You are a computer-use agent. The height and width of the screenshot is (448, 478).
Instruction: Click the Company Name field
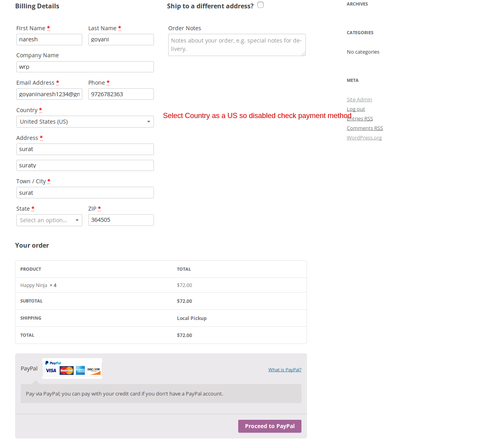pos(85,67)
